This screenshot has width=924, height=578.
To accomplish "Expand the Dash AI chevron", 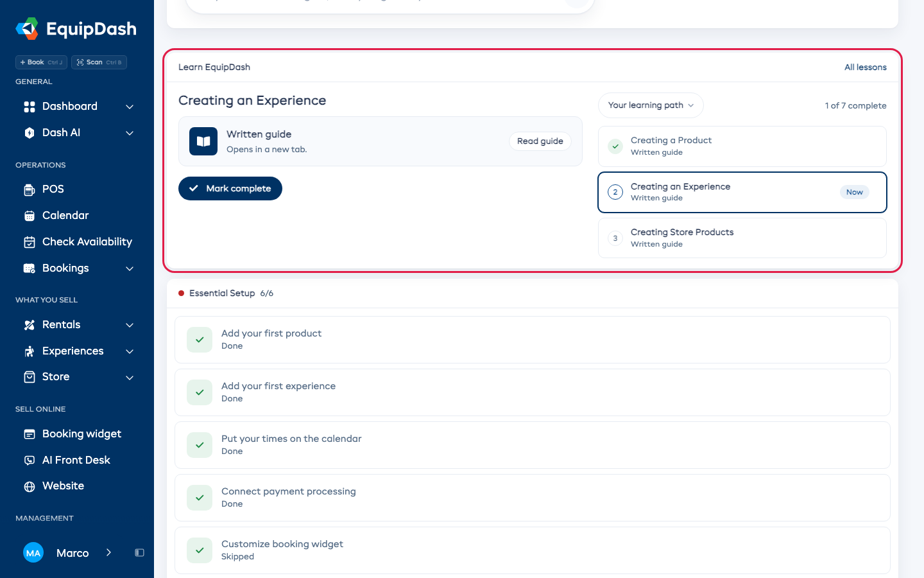I will pos(130,133).
